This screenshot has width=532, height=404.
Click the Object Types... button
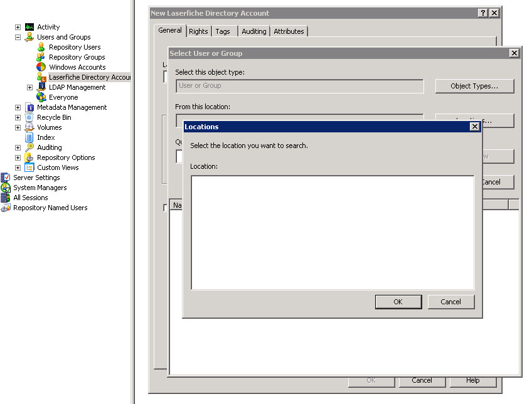pyautogui.click(x=475, y=86)
